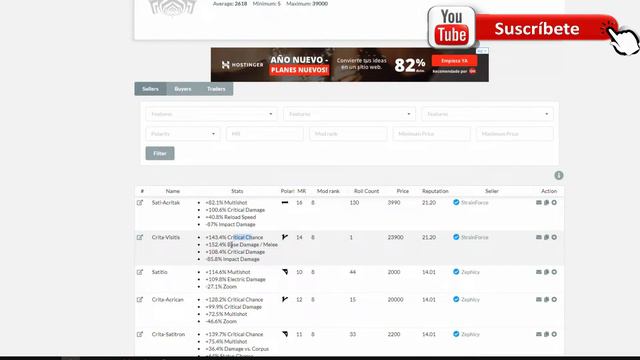Click the message envelope icon for Sati-Acritak
The image size is (640, 360).
pos(538,202)
